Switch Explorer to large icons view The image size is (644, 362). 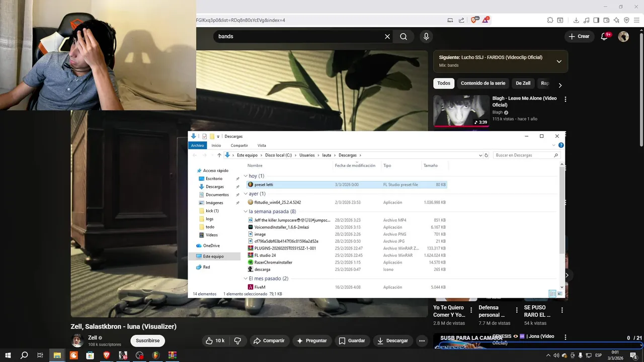pos(559,294)
